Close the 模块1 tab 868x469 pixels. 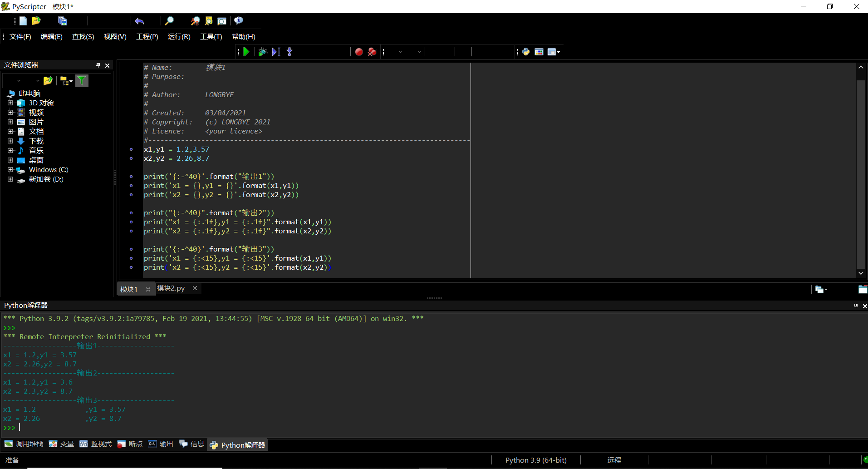pos(148,289)
